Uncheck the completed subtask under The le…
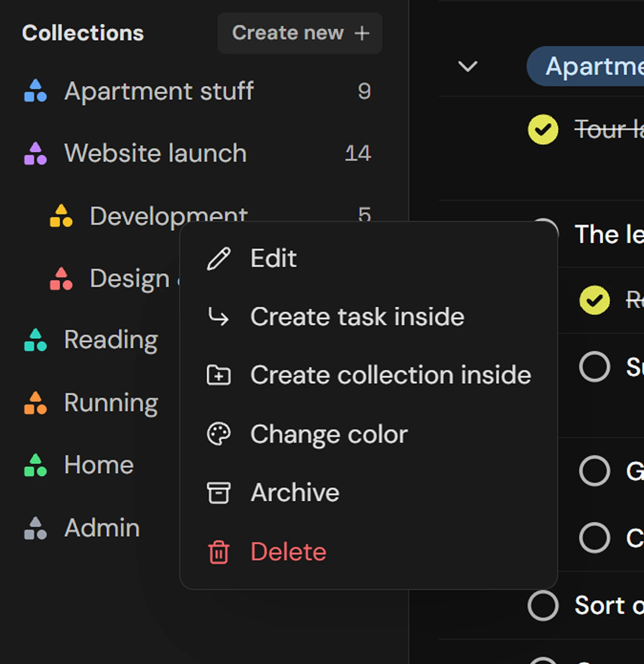Screen dimensions: 644x664 click(594, 300)
